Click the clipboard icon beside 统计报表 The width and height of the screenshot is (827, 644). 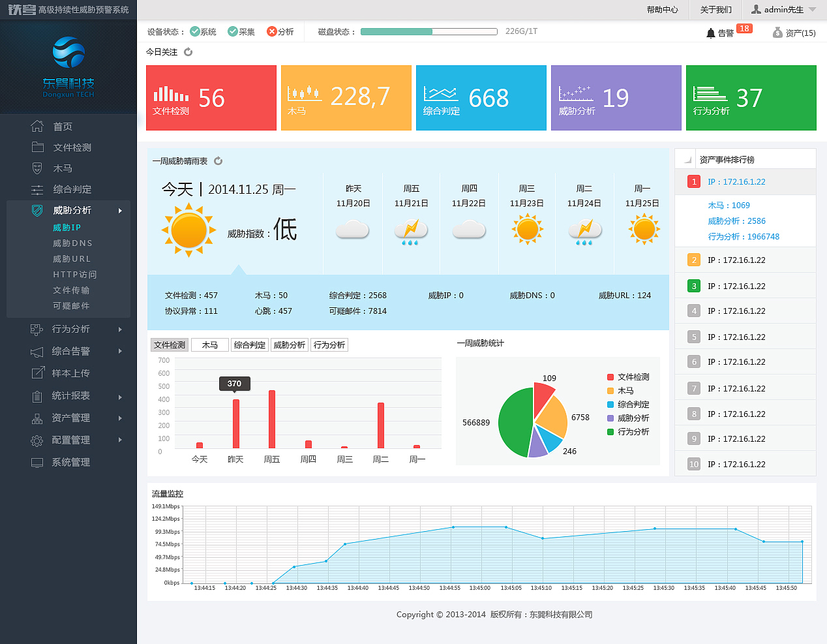tap(37, 396)
